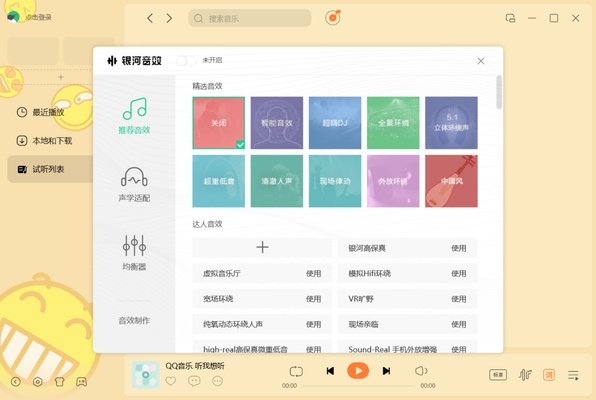Open the 推荐音效 tab
The height and width of the screenshot is (400, 596).
click(134, 116)
